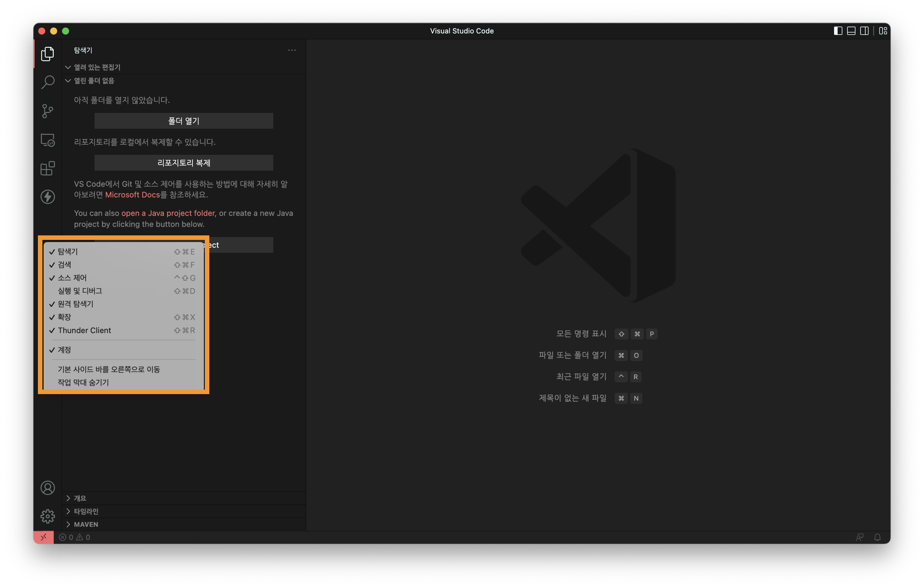The image size is (924, 588).
Task: Expand the MAVEN section
Action: click(86, 524)
